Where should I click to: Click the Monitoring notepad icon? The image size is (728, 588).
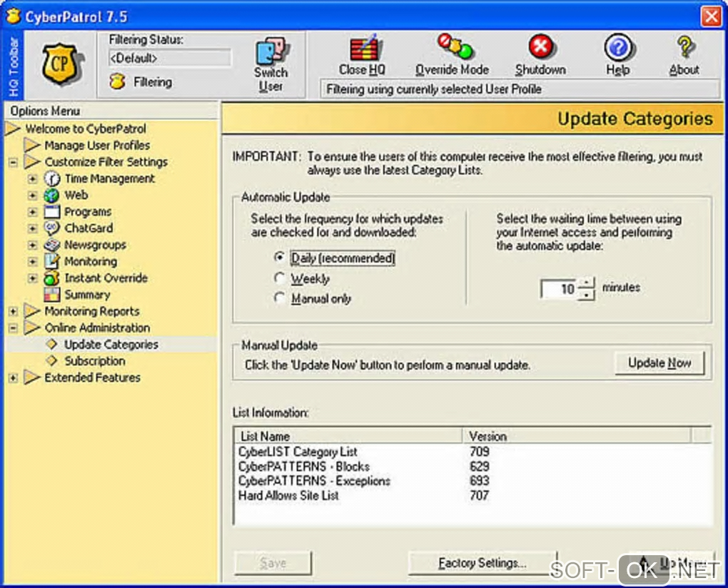coord(51,261)
